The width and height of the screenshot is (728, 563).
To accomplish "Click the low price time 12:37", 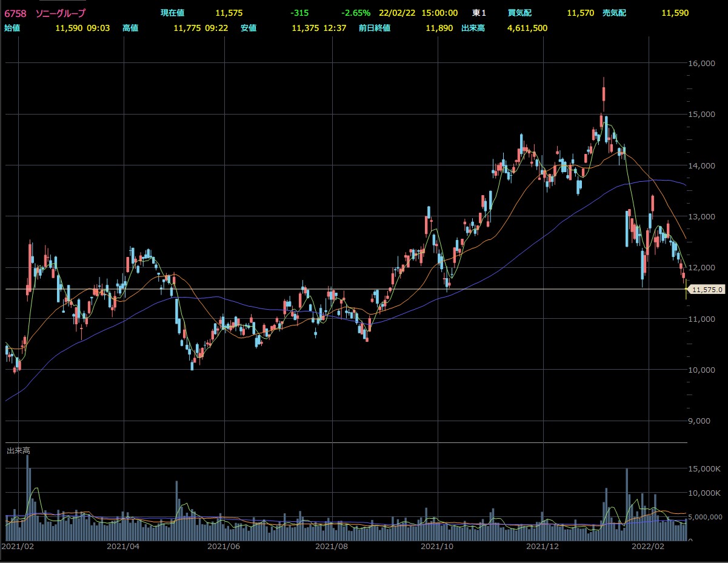I will coord(335,28).
